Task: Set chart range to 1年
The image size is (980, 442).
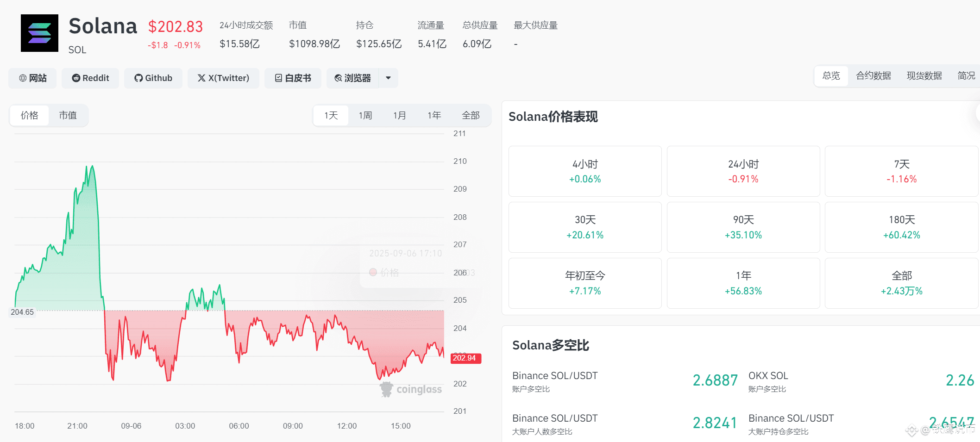Action: (x=434, y=115)
